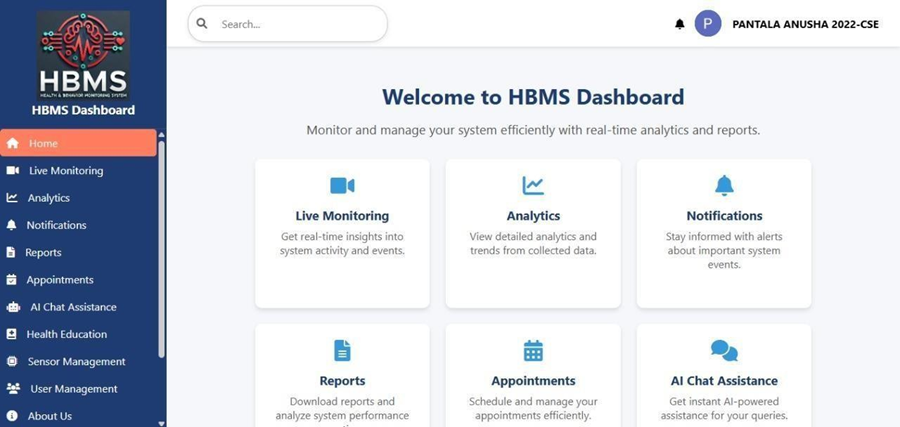
Task: Navigate to User Management in sidebar
Action: (73, 389)
